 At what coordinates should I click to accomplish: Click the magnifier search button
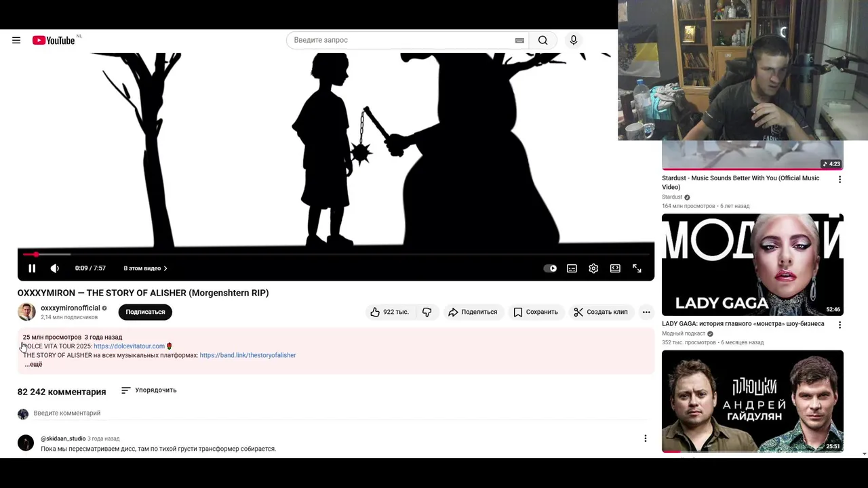pos(542,40)
